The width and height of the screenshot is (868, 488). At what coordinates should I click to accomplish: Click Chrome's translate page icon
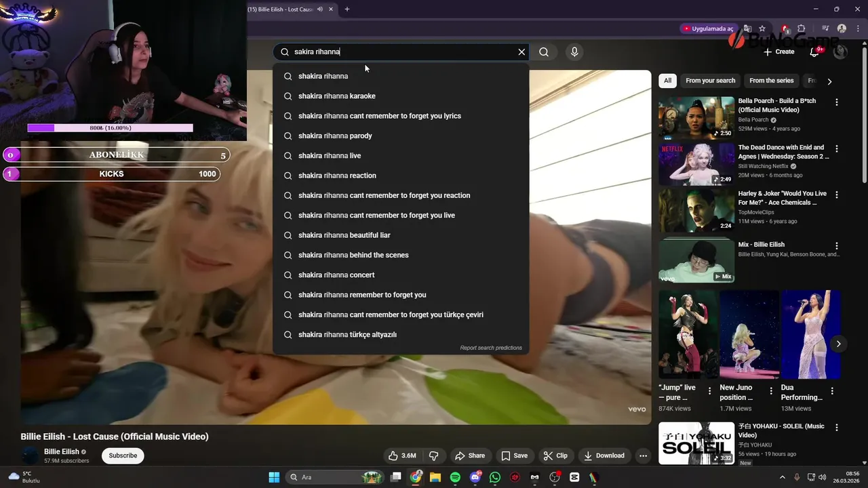coord(747,28)
